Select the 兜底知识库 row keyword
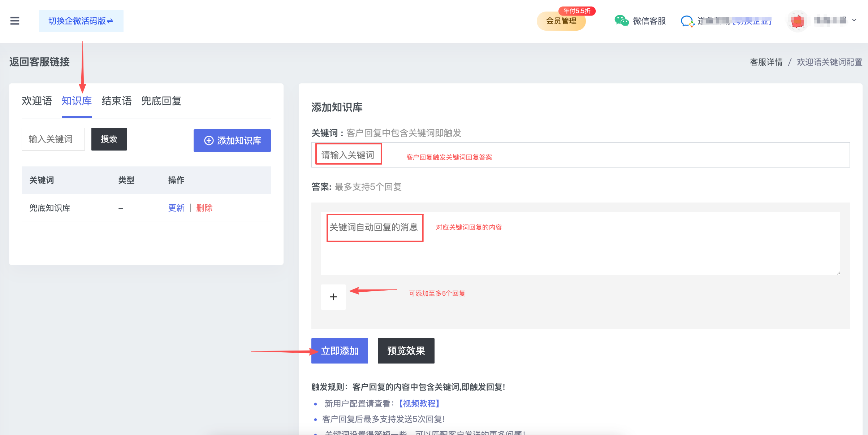 [50, 208]
